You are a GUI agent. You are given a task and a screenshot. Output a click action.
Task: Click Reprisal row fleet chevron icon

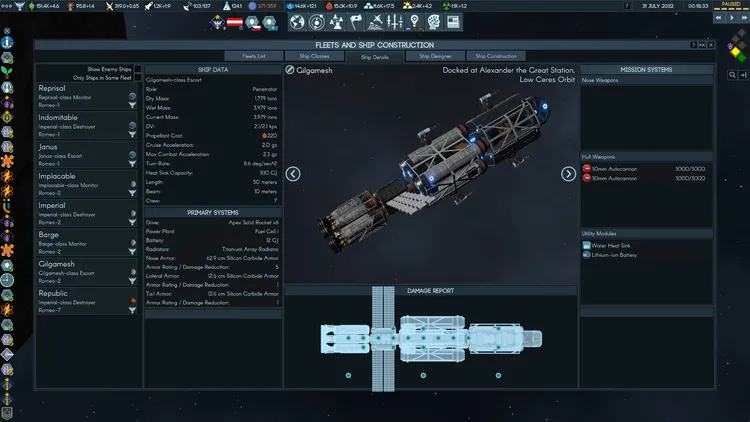(x=132, y=105)
